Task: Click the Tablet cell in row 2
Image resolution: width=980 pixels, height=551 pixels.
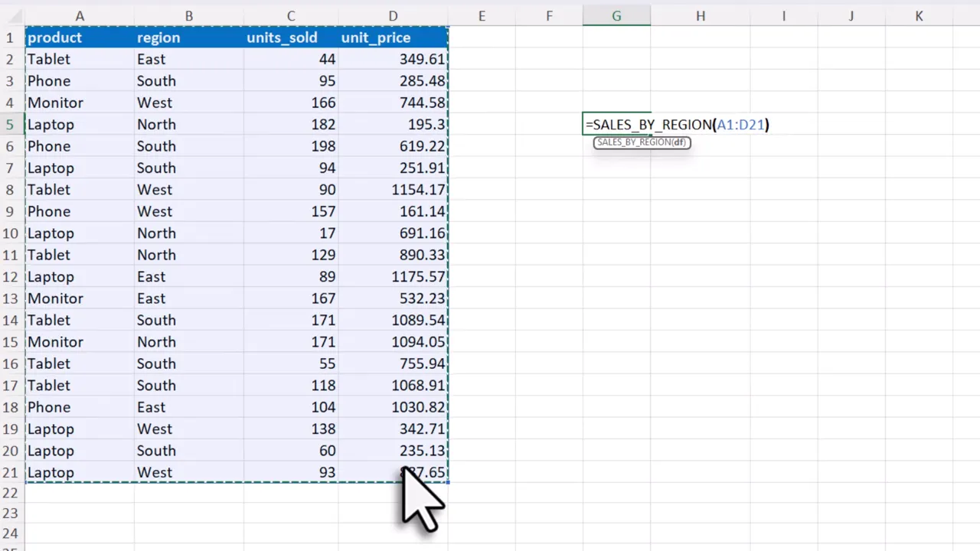Action: pyautogui.click(x=80, y=59)
